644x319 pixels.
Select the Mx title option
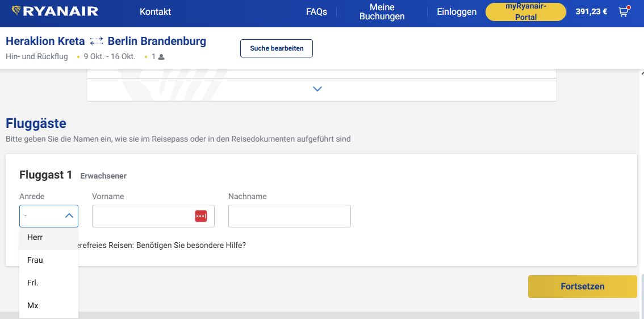(33, 305)
